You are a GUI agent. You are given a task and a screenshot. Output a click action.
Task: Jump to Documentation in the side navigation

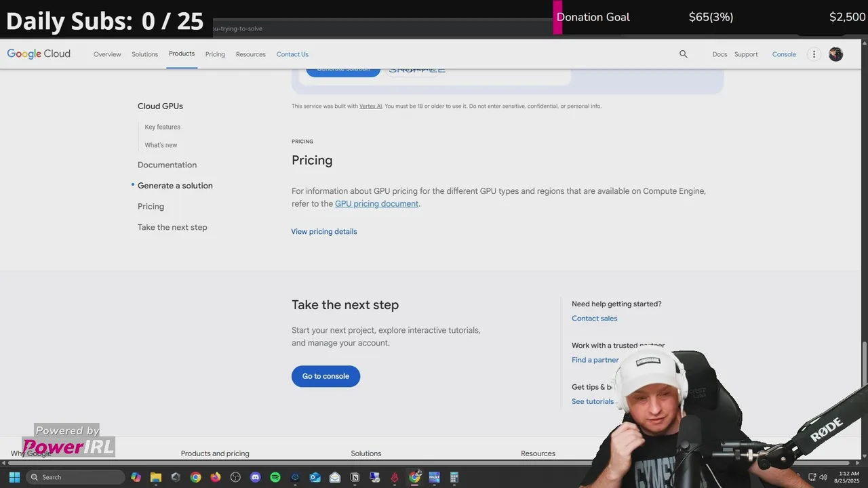point(167,165)
